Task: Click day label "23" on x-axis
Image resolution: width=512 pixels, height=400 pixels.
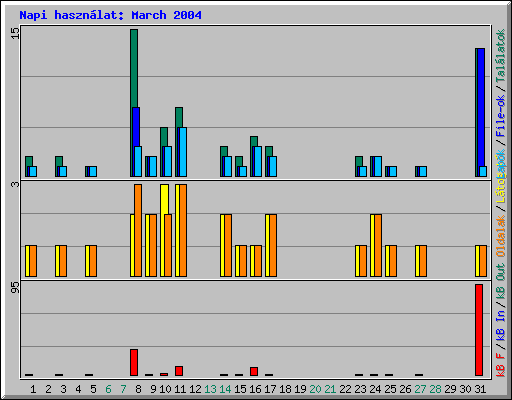Action: [360, 389]
